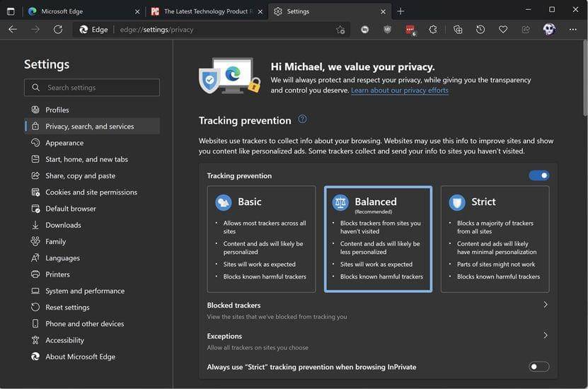Image resolution: width=588 pixels, height=389 pixels.
Task: Add page to favorites star icon
Action: [340, 30]
